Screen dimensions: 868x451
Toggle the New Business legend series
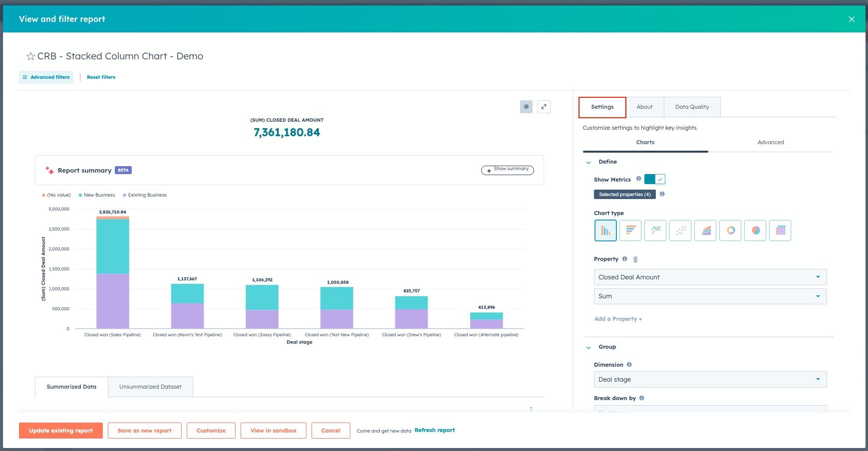[97, 195]
